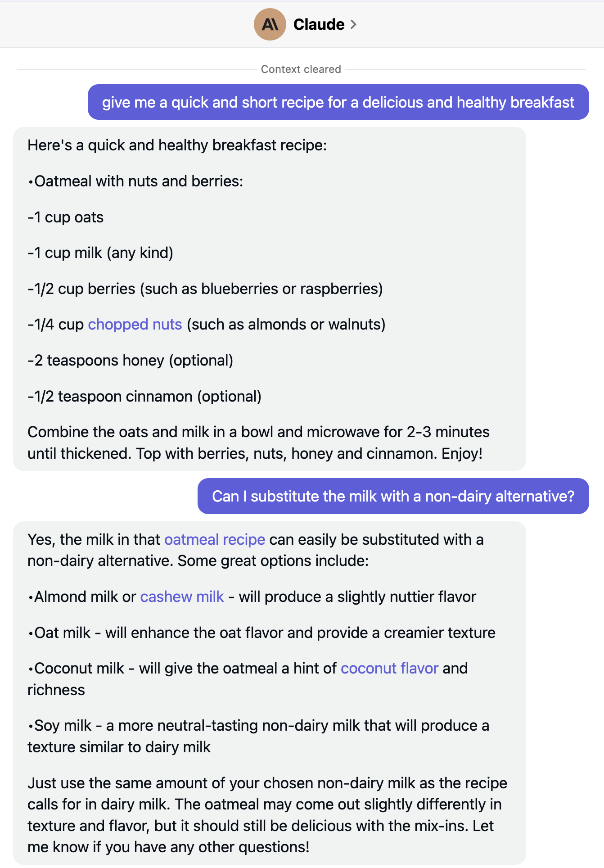
Task: Click the Claude avatar icon
Action: 270,24
